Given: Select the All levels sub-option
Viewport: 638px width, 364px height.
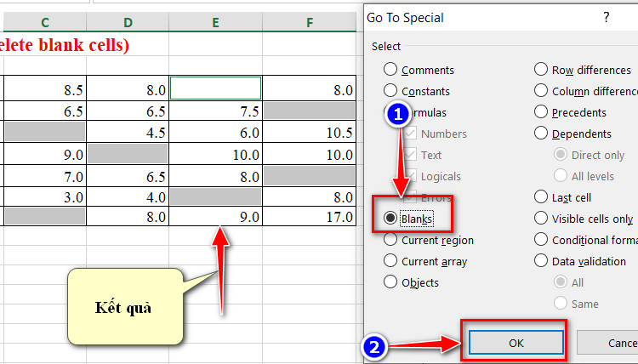Looking at the screenshot, I should coord(561,176).
